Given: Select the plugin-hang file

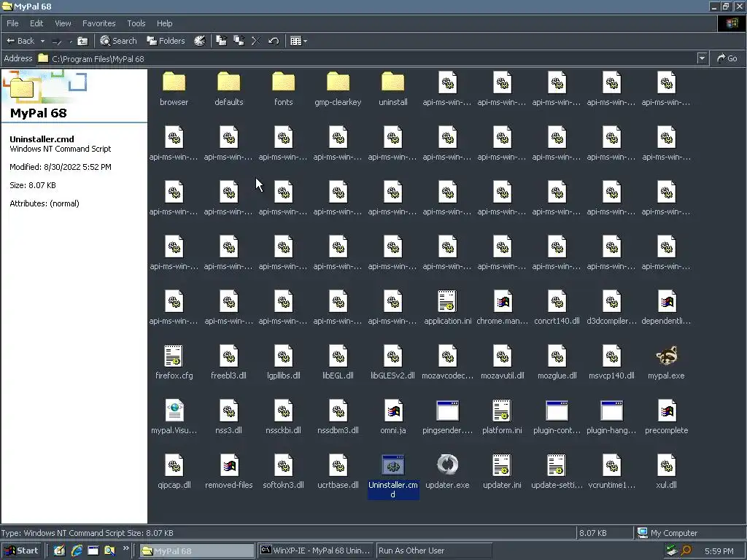Looking at the screenshot, I should click(x=612, y=417).
